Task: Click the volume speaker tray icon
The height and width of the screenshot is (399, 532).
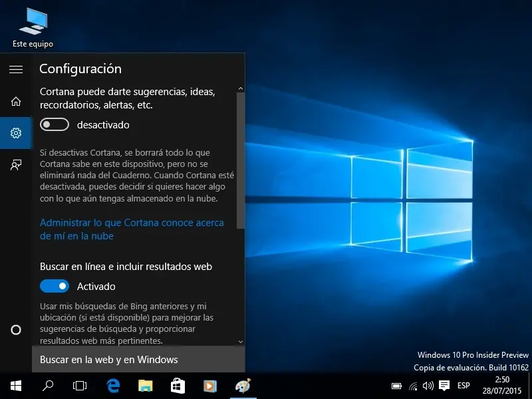Action: click(x=428, y=386)
